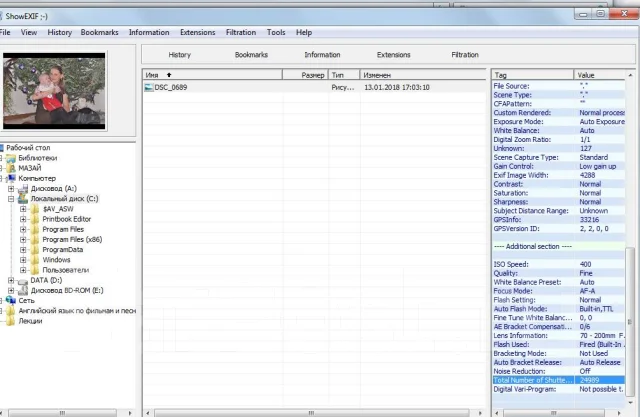Select the DSC_0689 file icon
Viewport: 640px width, 417px height.
point(149,87)
